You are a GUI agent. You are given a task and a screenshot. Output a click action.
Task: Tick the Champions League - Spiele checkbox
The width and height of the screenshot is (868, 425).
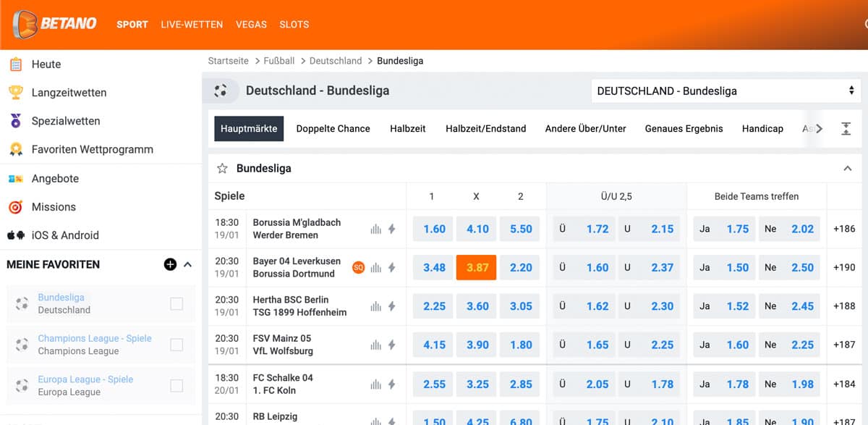click(176, 345)
